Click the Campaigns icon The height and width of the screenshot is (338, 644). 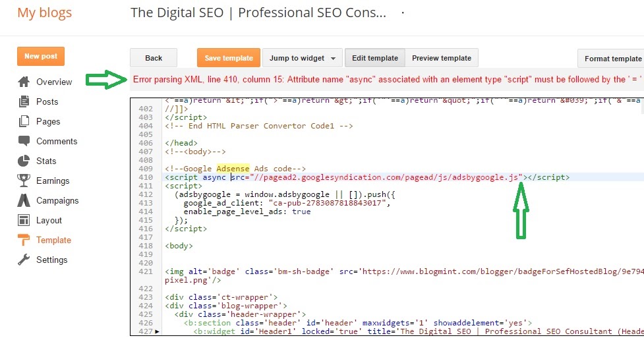[x=24, y=200]
